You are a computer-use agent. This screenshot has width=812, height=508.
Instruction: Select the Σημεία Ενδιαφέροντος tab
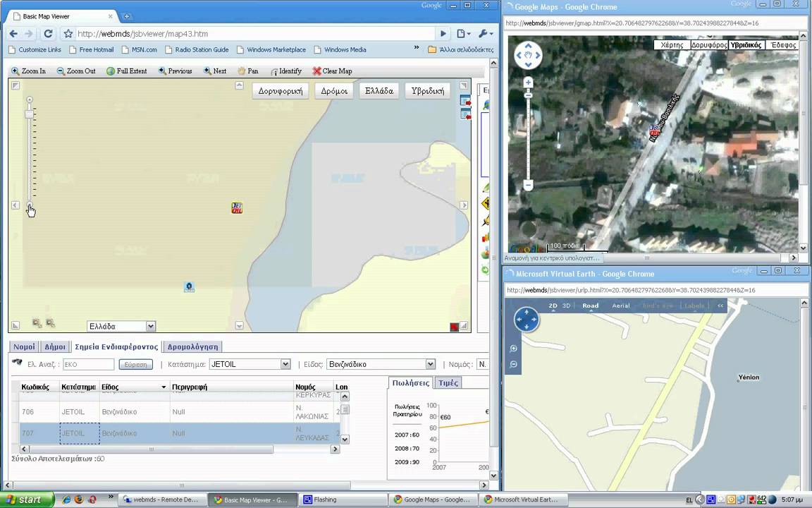tap(116, 347)
